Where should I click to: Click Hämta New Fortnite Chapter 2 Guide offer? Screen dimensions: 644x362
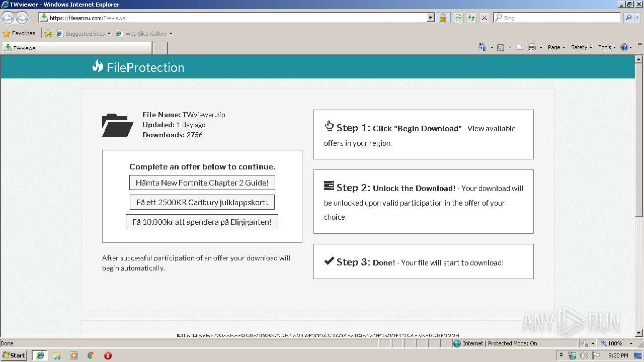click(x=202, y=183)
